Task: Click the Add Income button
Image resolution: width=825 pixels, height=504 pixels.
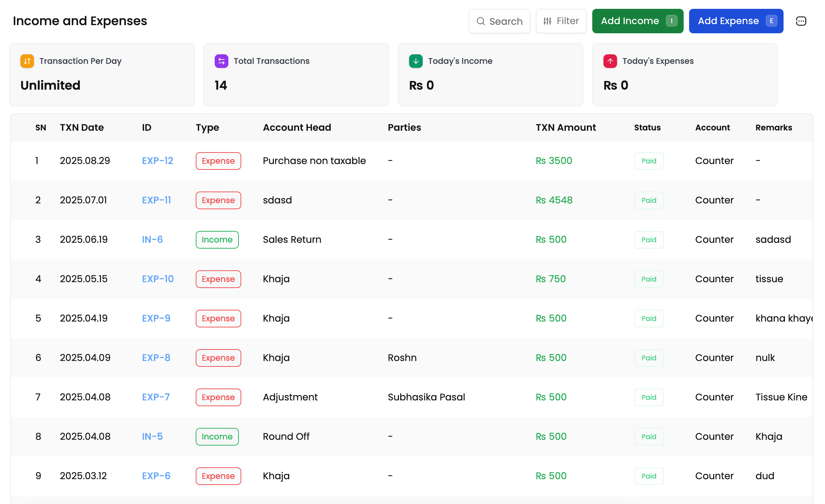Action: tap(637, 21)
